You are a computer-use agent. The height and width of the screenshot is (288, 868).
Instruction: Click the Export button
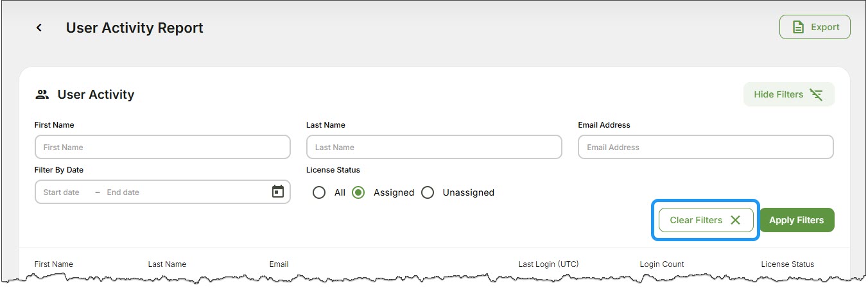pyautogui.click(x=815, y=27)
